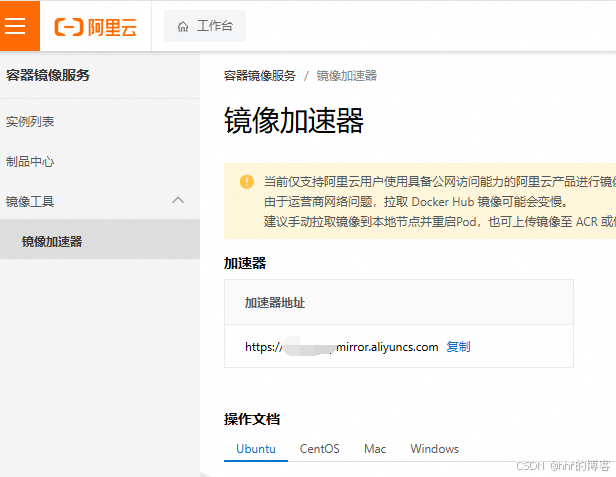Switch to the Windows tab

[434, 449]
